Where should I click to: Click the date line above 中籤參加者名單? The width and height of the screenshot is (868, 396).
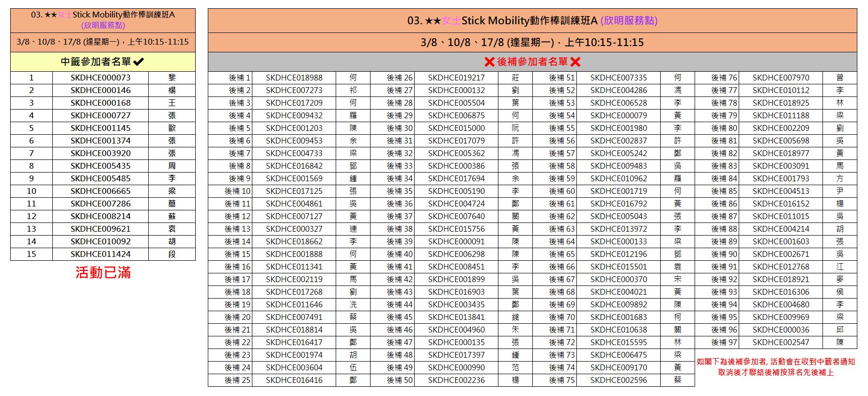(x=103, y=42)
